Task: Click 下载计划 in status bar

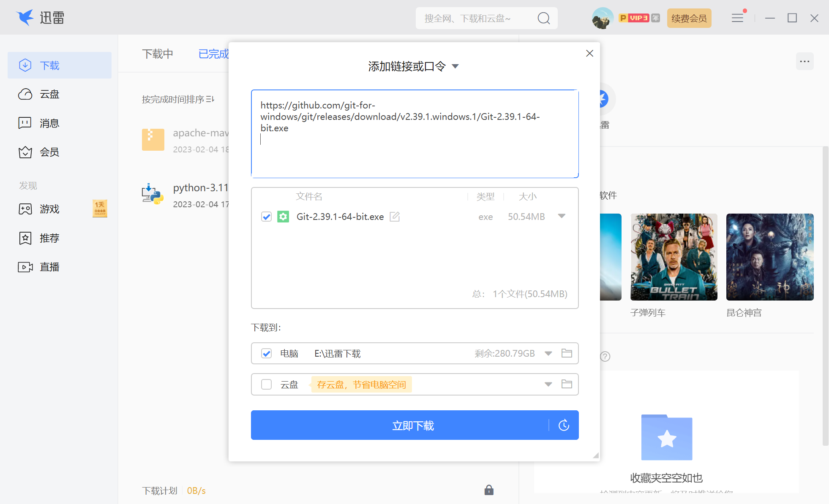Action: (159, 490)
